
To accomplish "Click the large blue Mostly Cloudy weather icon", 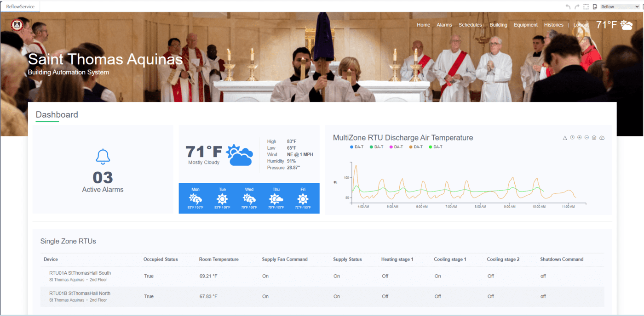I will tap(239, 155).
